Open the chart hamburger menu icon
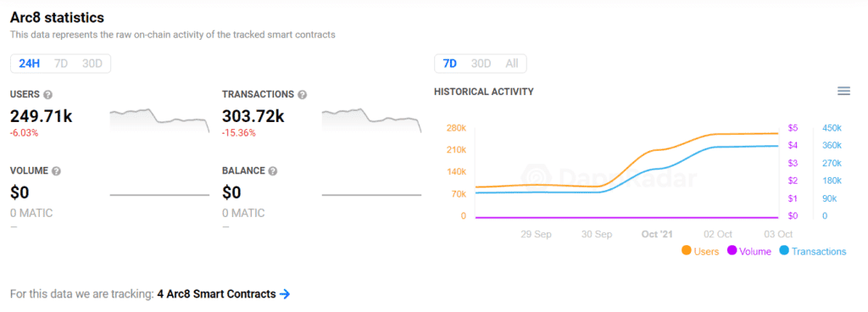The width and height of the screenshot is (868, 312). click(x=843, y=92)
